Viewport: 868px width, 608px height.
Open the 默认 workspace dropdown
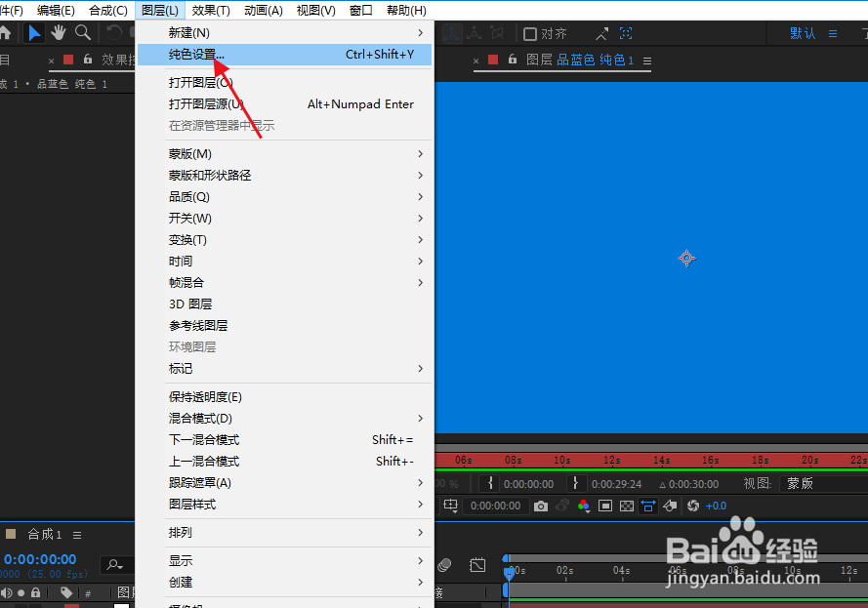click(801, 32)
